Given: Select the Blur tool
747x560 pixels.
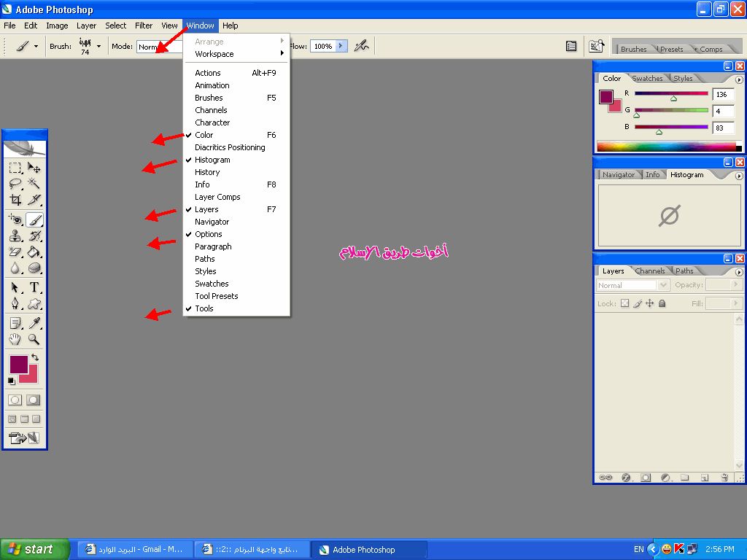Looking at the screenshot, I should (x=15, y=268).
